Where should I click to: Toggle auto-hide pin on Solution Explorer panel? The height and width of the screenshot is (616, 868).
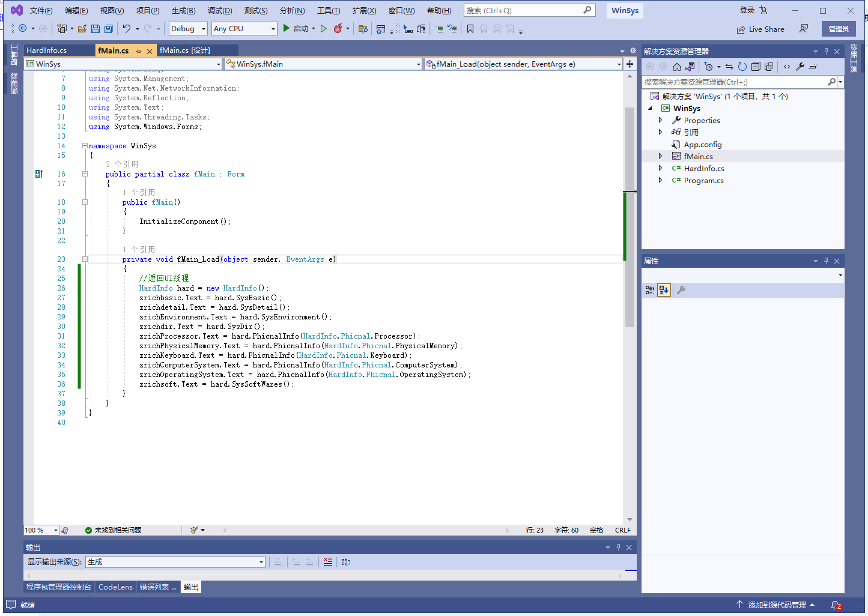(826, 52)
